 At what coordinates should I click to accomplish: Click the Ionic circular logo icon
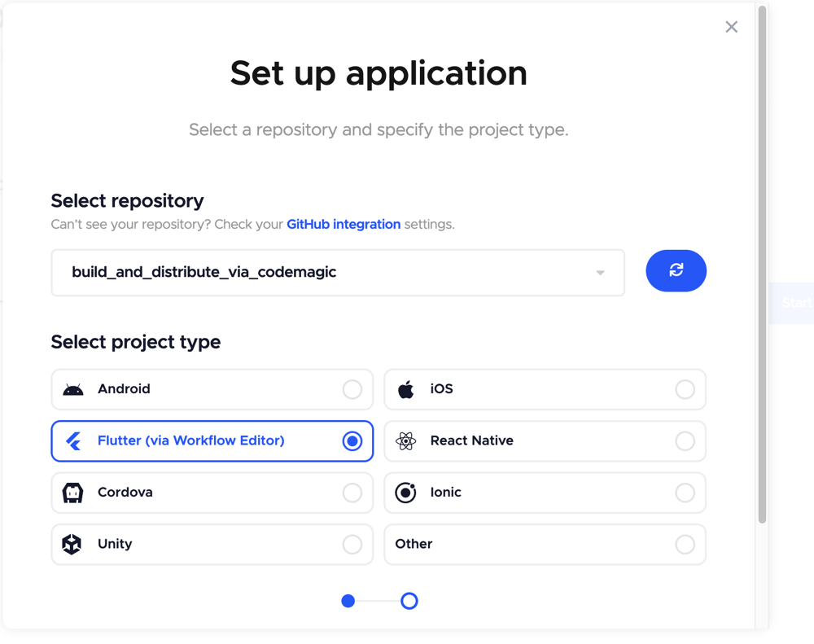(x=405, y=493)
